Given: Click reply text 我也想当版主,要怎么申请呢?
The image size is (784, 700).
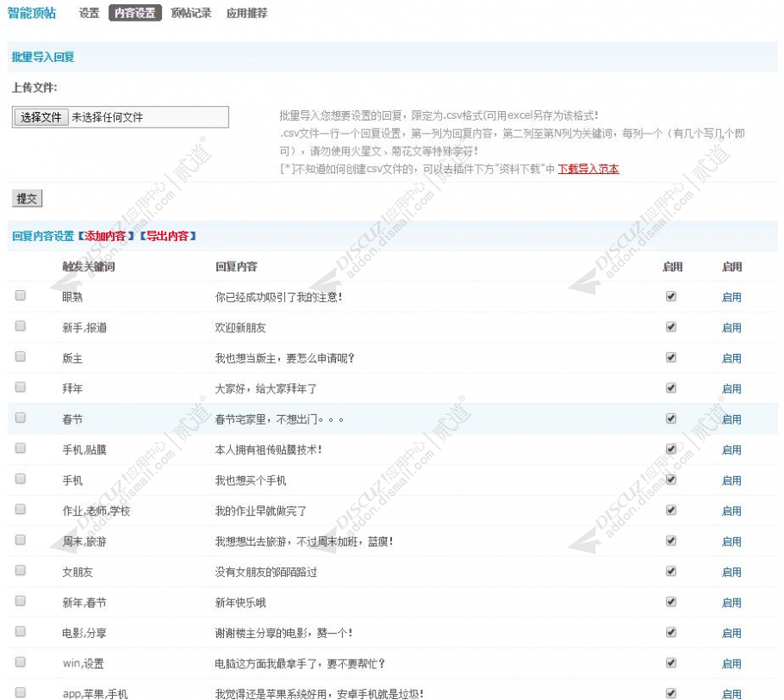Looking at the screenshot, I should pos(284,358).
